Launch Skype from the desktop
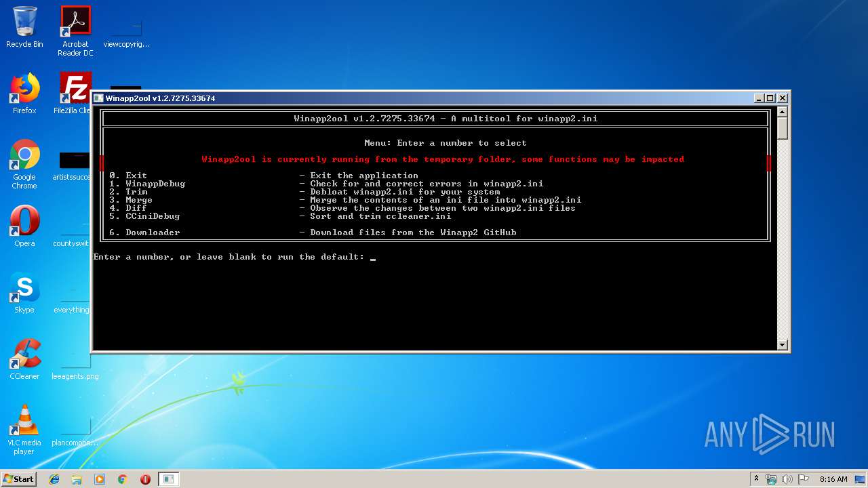Image resolution: width=868 pixels, height=488 pixels. [x=24, y=293]
